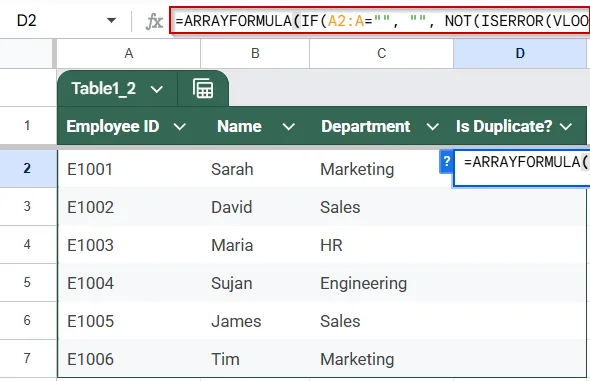Click cell E1001
Viewport: 590px width, 381px height.
click(129, 169)
